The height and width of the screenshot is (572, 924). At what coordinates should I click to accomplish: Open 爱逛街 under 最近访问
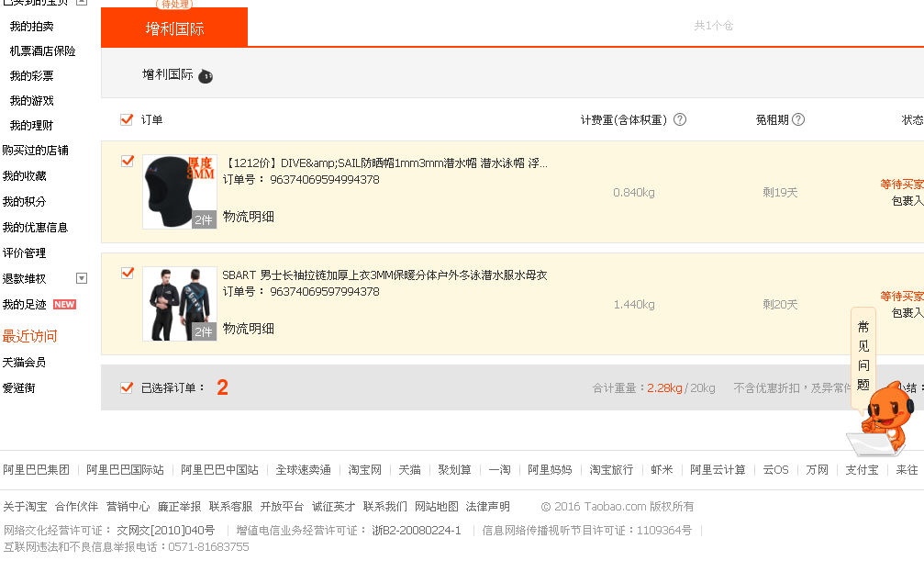click(19, 388)
